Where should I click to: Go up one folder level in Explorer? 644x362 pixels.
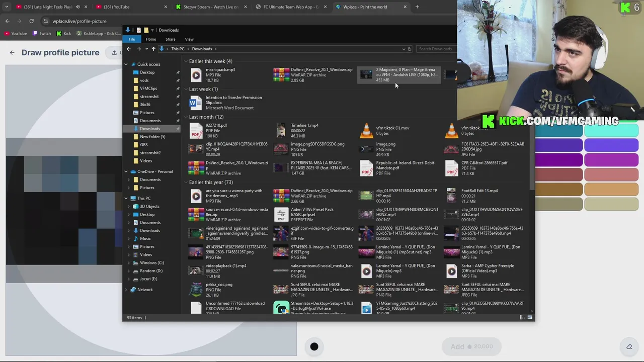point(153,49)
